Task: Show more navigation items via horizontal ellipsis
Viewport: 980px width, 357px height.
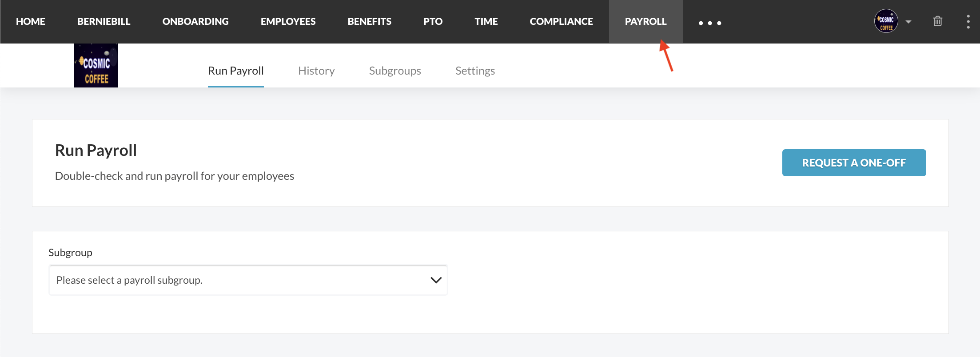Action: (x=709, y=23)
